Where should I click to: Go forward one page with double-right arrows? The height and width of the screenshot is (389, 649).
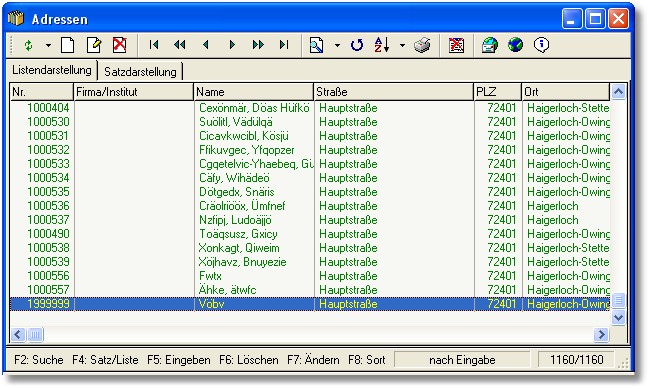pos(258,45)
